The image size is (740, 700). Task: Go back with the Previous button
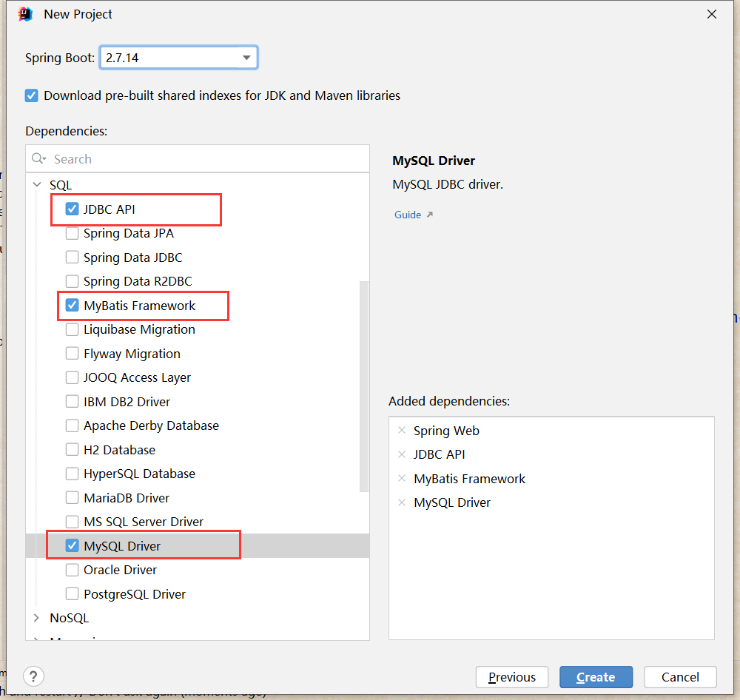512,677
